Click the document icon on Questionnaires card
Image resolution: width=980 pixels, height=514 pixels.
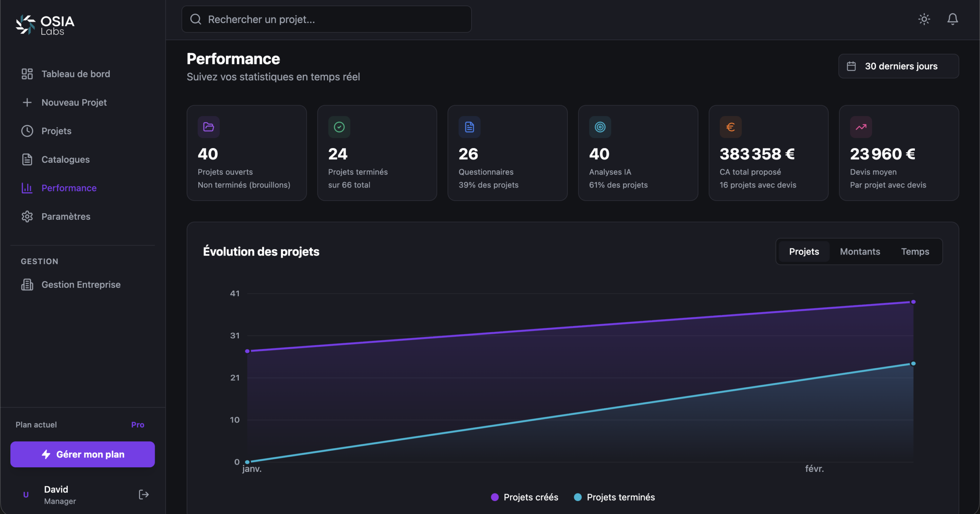469,127
